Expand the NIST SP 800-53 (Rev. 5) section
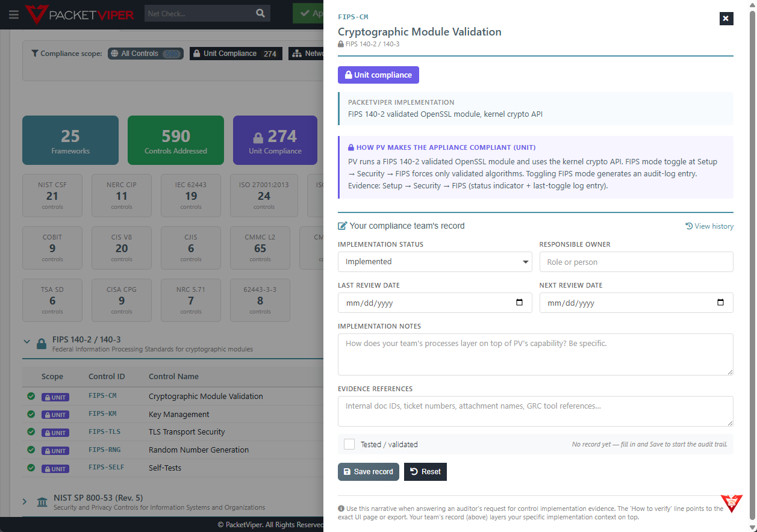Screen dimensions: 757x532 pos(25,501)
